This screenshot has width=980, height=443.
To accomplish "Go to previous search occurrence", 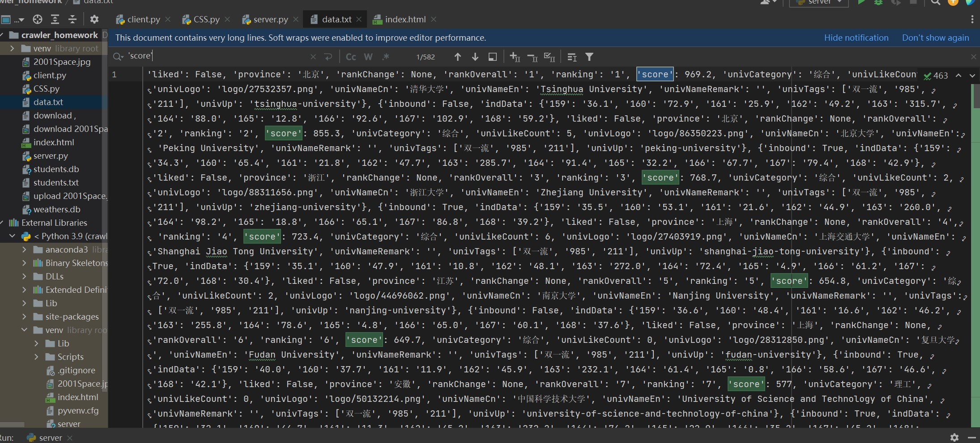I will point(457,57).
